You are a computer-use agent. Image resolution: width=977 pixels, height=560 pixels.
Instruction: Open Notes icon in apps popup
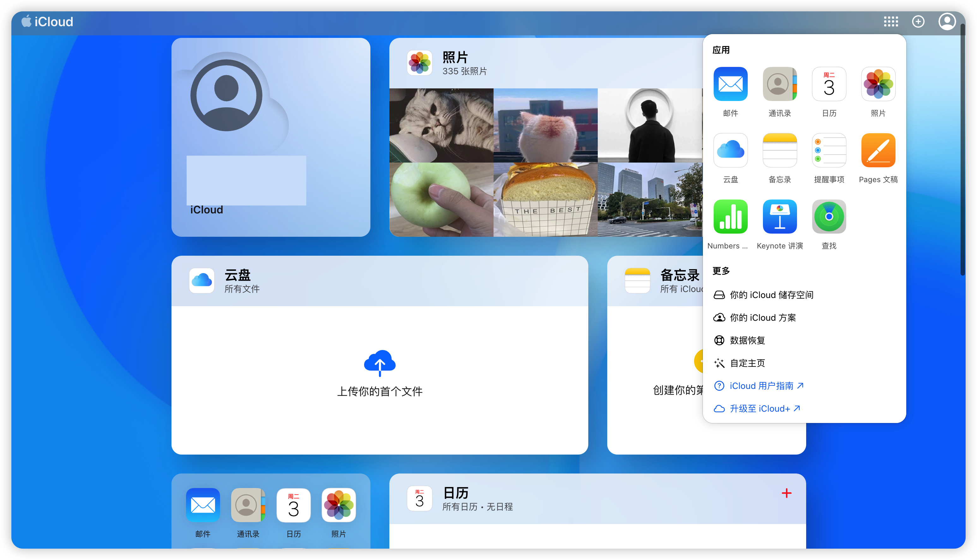[779, 150]
